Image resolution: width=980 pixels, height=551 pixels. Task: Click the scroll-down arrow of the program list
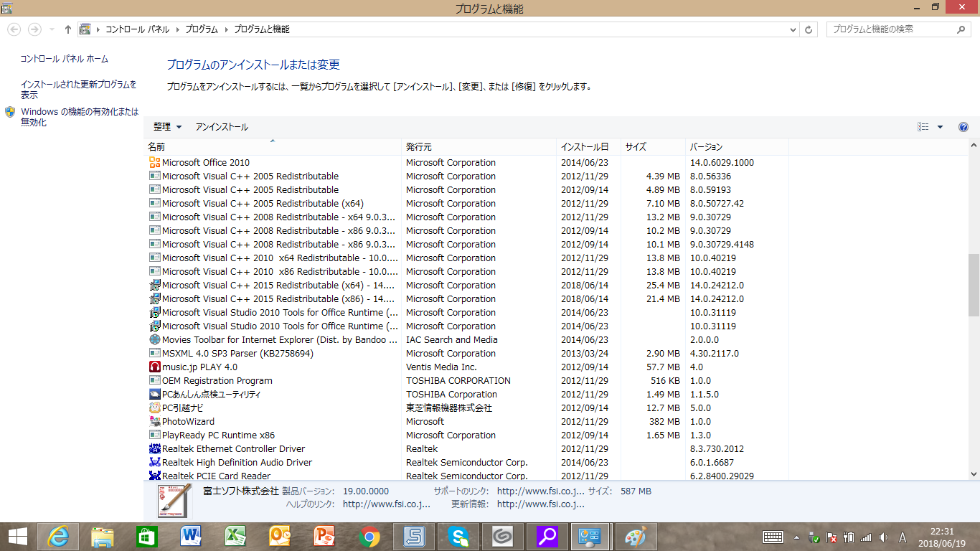click(974, 474)
